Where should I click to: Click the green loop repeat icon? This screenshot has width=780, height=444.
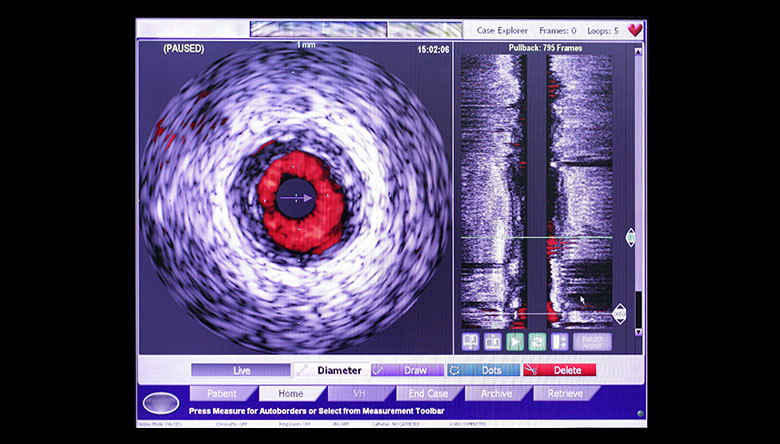pyautogui.click(x=537, y=341)
